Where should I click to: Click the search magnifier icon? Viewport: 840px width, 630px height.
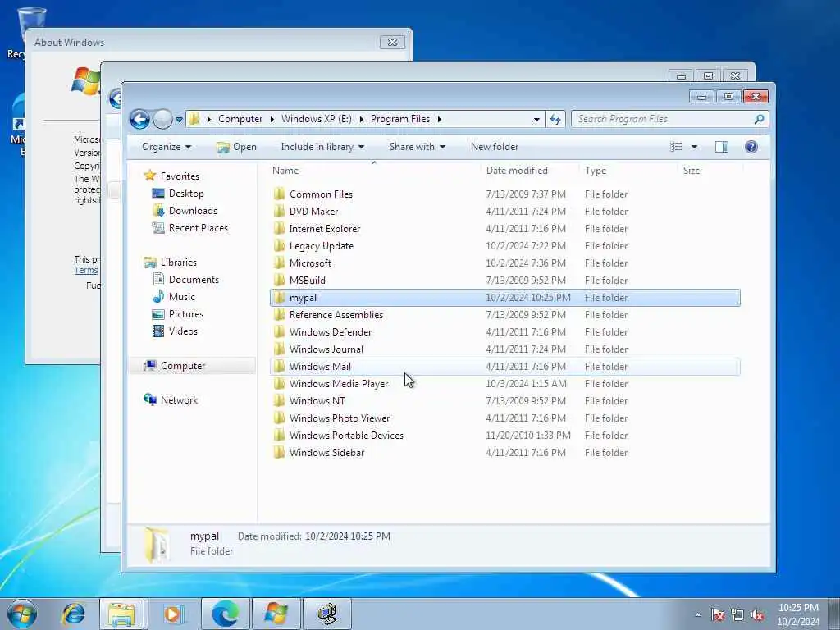tap(759, 119)
